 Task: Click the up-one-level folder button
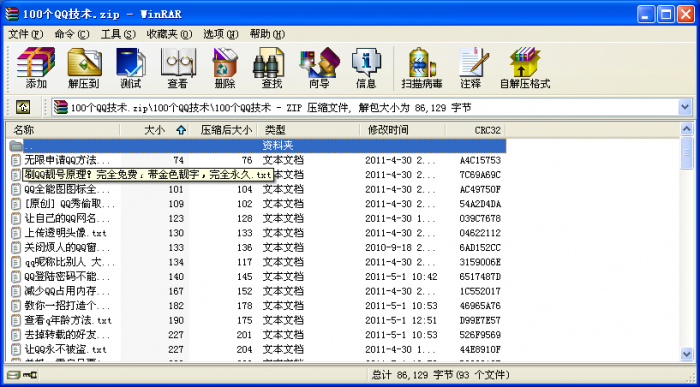[23, 107]
